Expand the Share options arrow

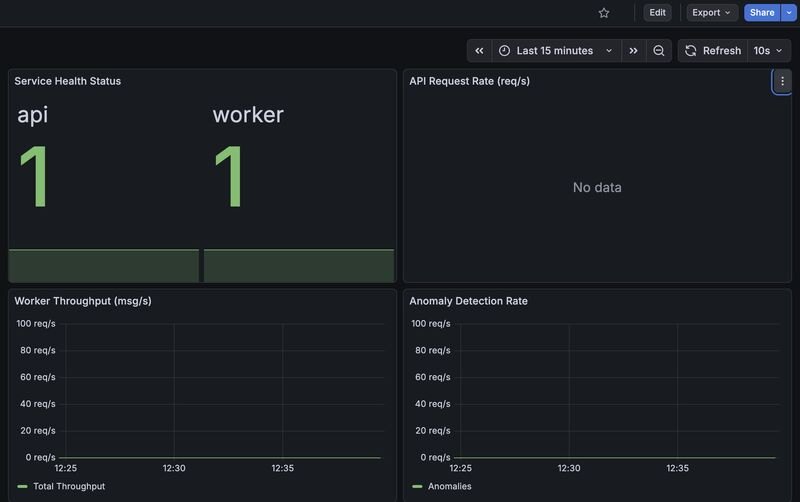coord(789,12)
